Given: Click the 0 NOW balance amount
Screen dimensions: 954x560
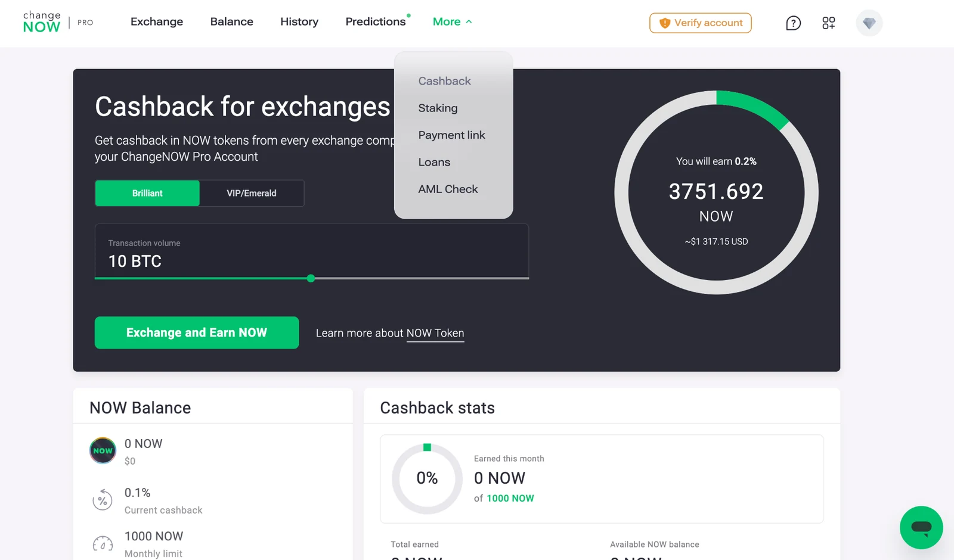Looking at the screenshot, I should tap(143, 444).
